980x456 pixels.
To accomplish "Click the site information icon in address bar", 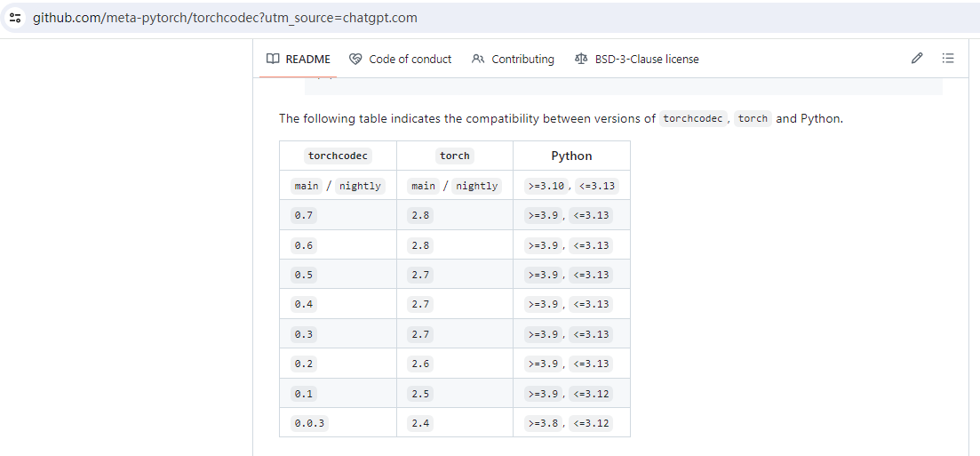I will coord(14,18).
